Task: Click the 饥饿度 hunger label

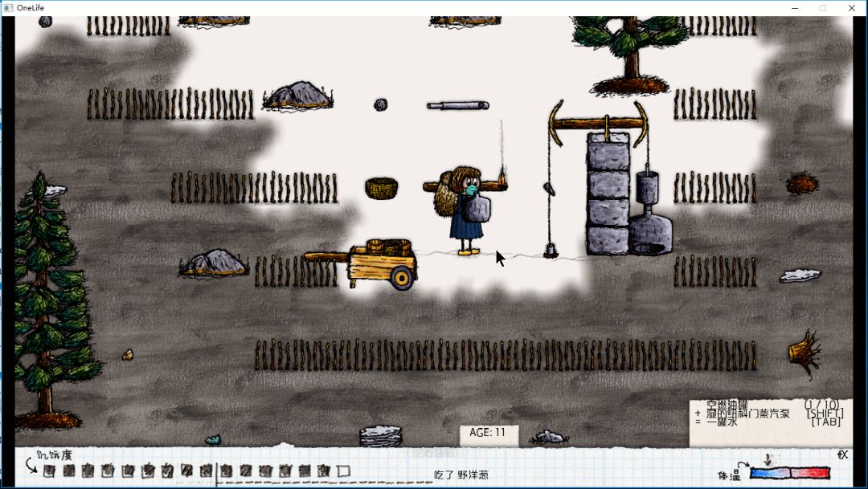Action: pos(55,455)
